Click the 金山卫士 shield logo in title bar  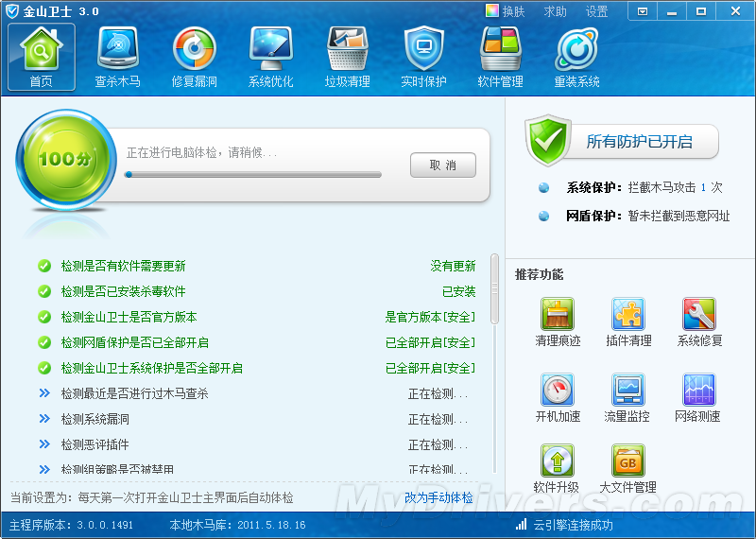(12, 11)
